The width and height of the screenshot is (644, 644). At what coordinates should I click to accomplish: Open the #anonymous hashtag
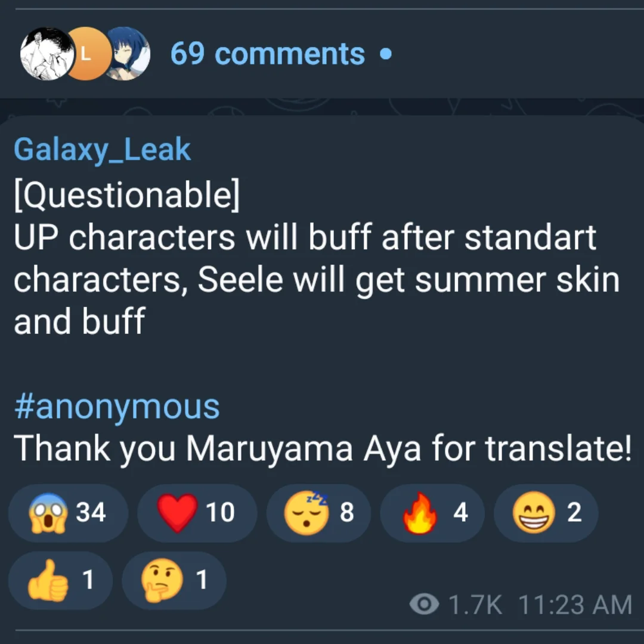(117, 407)
